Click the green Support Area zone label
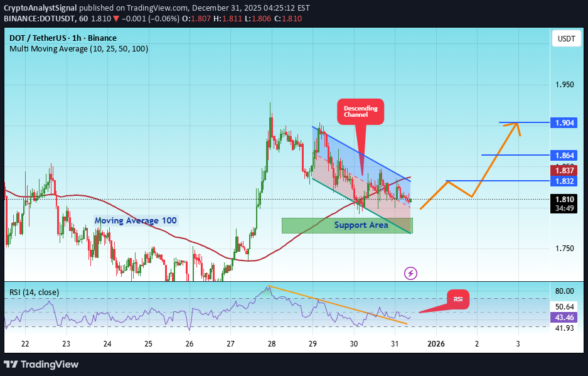This screenshot has width=588, height=376. pyautogui.click(x=361, y=225)
